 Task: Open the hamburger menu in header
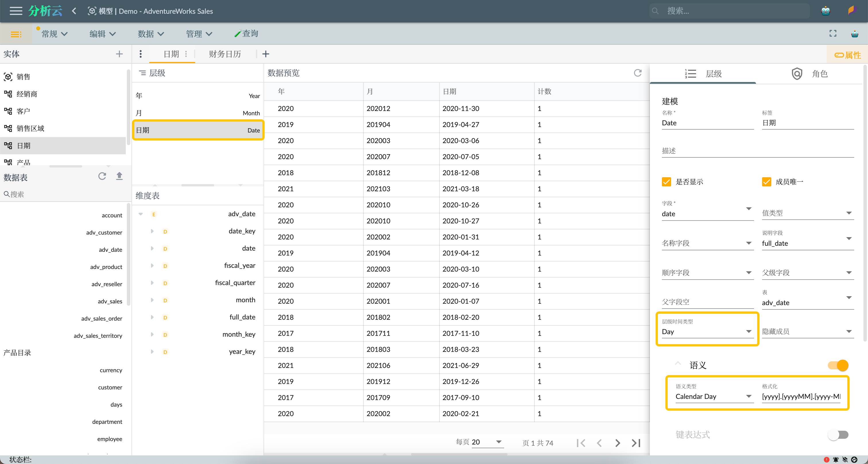(15, 11)
